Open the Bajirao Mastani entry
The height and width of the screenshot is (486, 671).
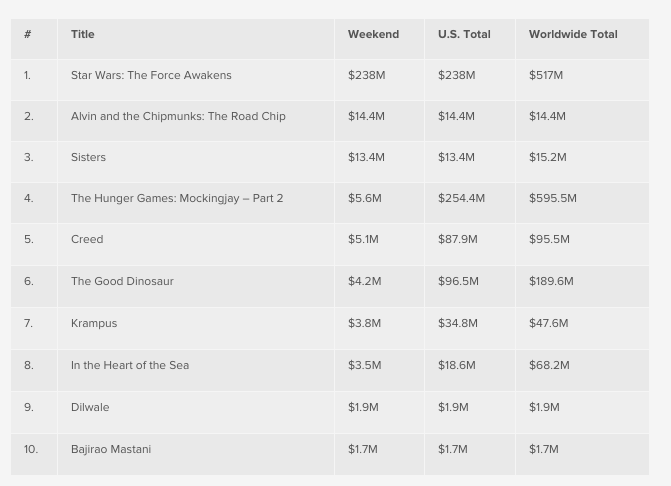111,449
